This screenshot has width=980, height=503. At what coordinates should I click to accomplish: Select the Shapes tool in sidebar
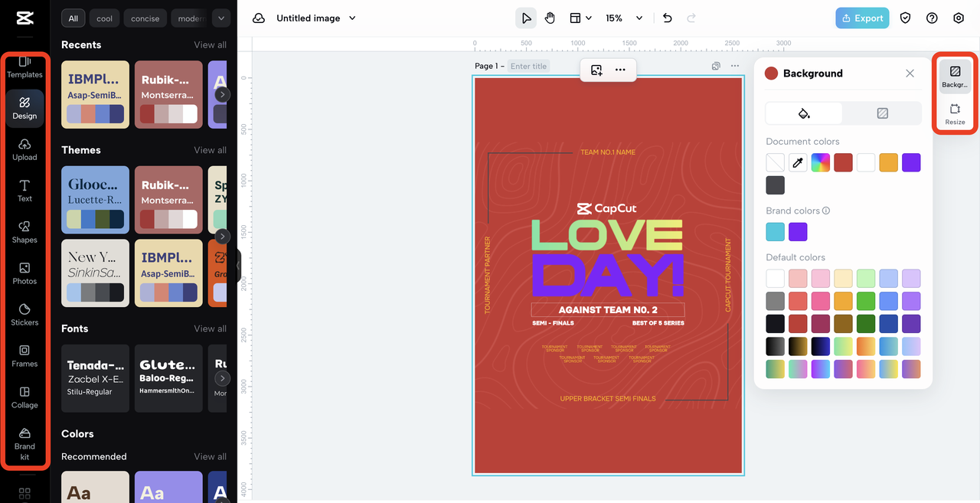(x=24, y=231)
